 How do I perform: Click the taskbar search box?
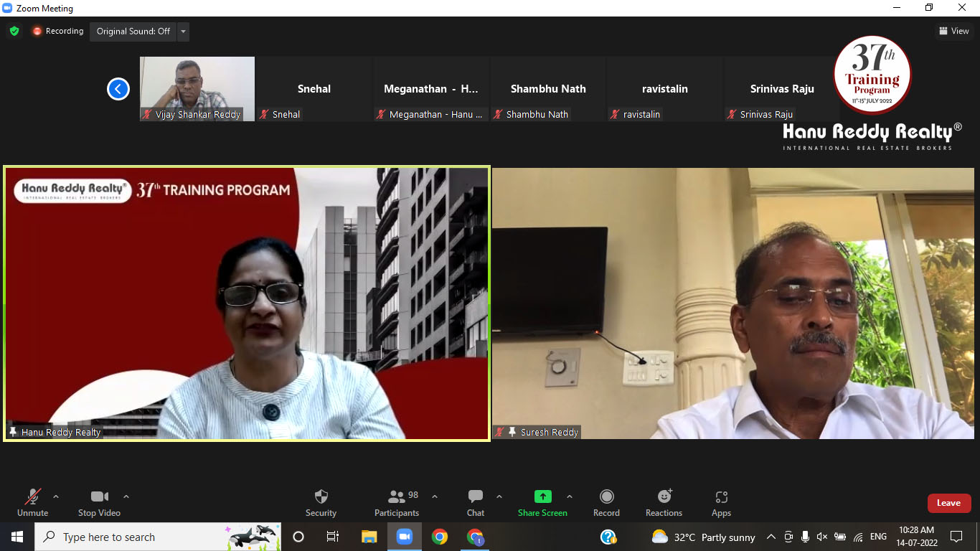(158, 537)
